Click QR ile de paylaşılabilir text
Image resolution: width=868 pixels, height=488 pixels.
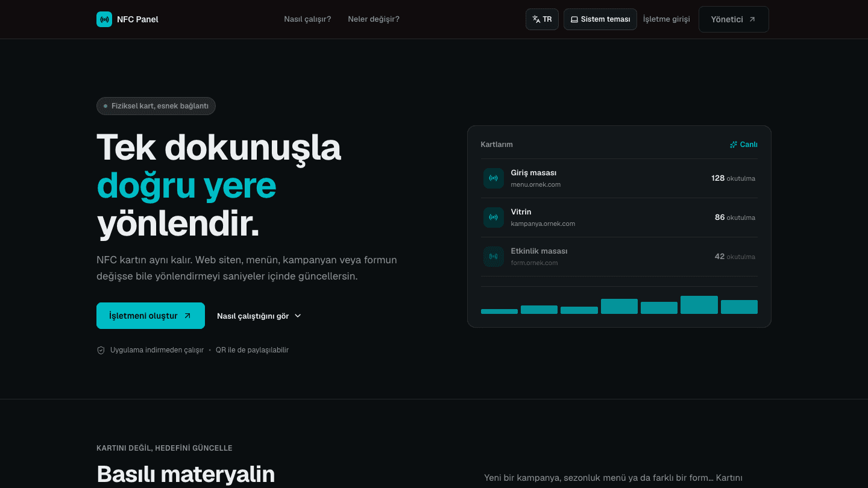tap(252, 350)
